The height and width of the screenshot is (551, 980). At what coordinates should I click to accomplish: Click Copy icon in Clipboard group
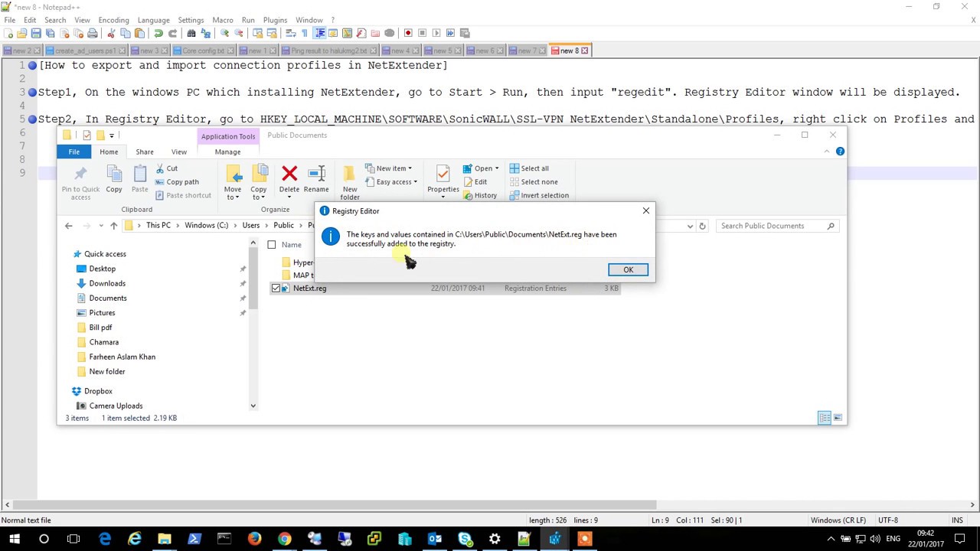coord(114,174)
